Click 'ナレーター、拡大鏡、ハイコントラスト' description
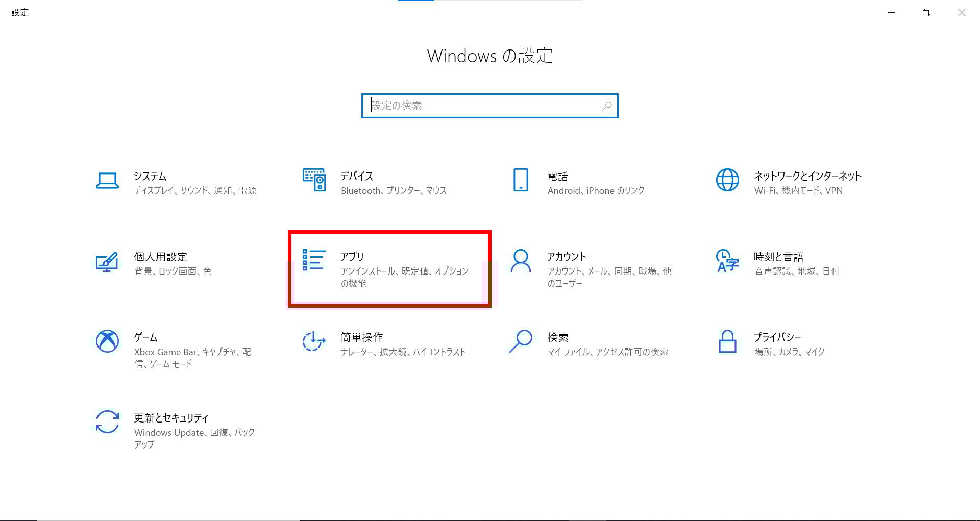Viewport: 980px width, 521px height. coord(403,352)
